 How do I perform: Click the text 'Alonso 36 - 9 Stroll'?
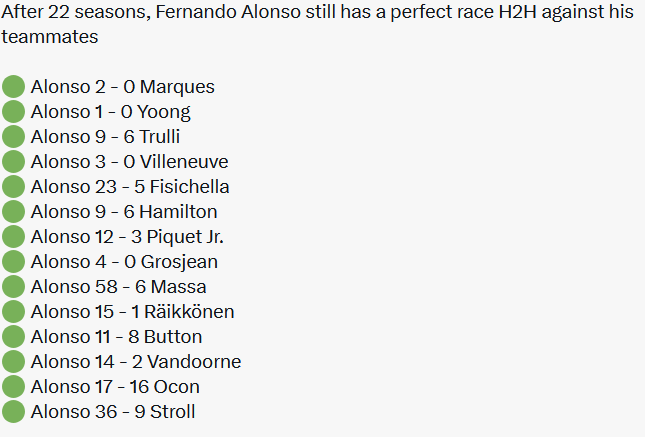pos(113,412)
